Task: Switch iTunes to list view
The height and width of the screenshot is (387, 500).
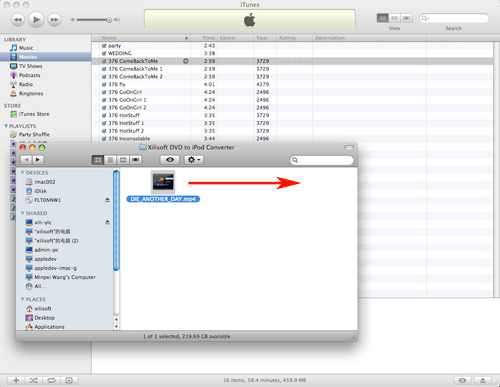Action: pyautogui.click(x=383, y=18)
